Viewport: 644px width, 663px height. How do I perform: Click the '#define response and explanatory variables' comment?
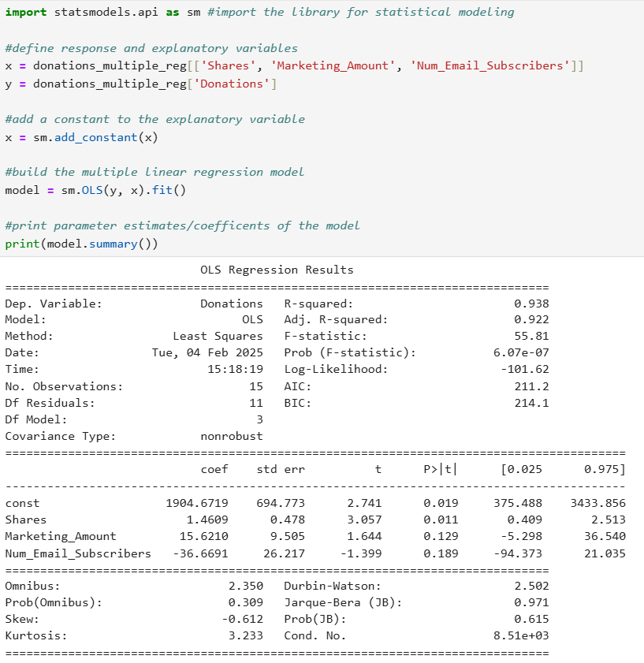click(151, 48)
